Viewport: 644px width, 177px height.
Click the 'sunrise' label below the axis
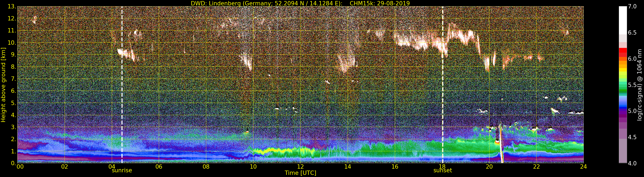coord(122,171)
